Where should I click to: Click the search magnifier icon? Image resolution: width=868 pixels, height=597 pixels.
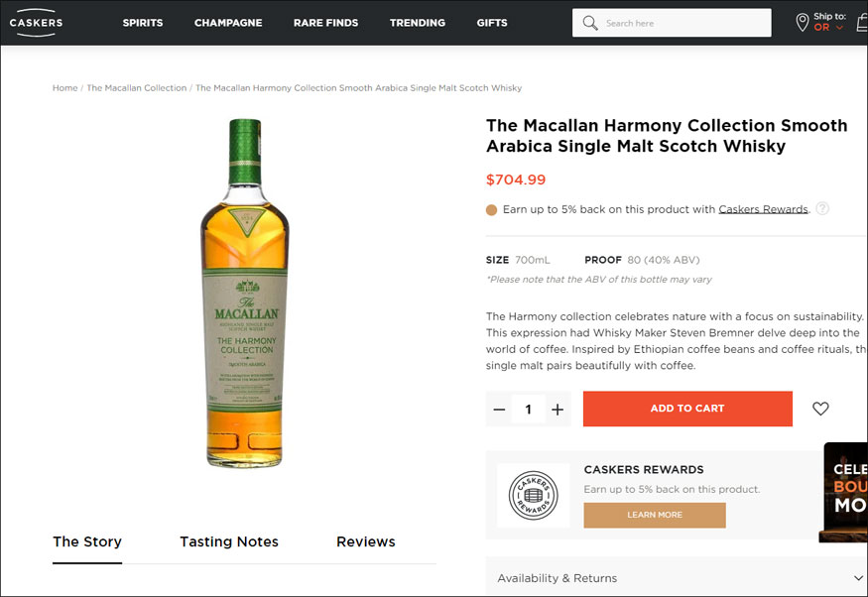pyautogui.click(x=590, y=23)
